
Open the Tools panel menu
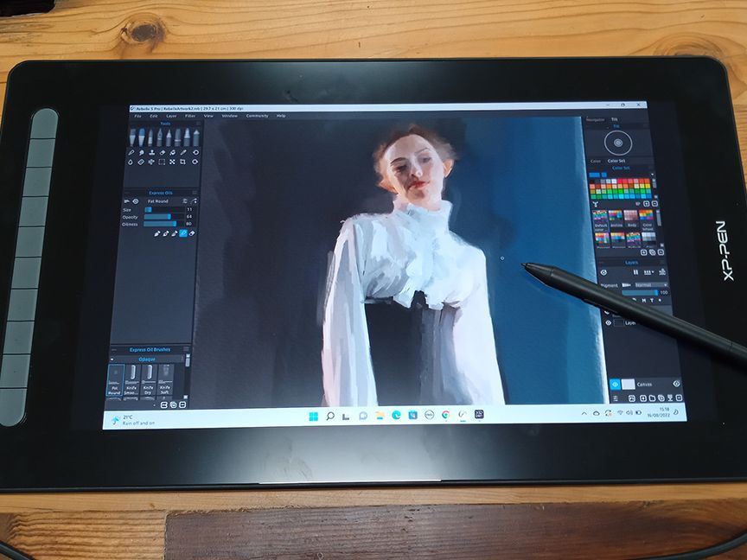click(198, 124)
